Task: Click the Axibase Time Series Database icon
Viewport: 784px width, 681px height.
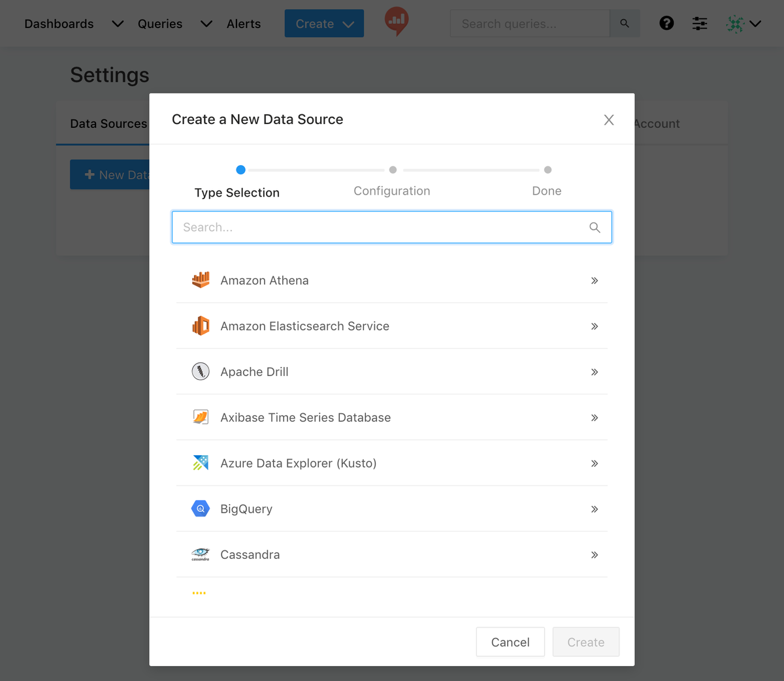Action: tap(201, 417)
